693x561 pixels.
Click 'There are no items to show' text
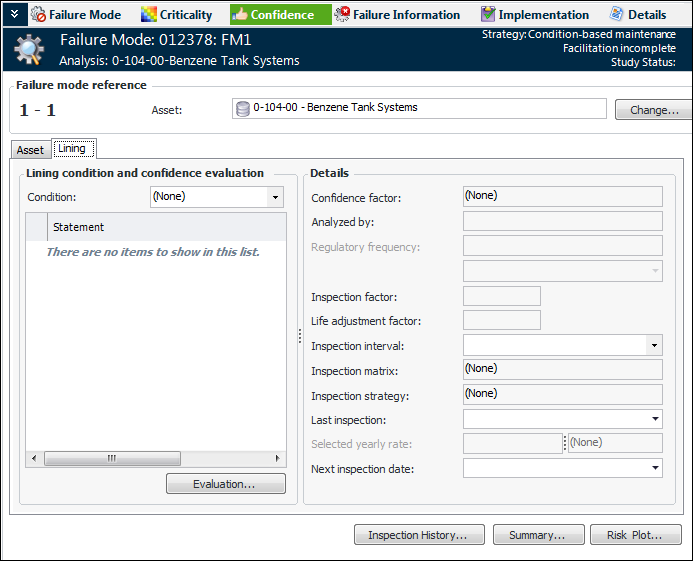click(153, 252)
